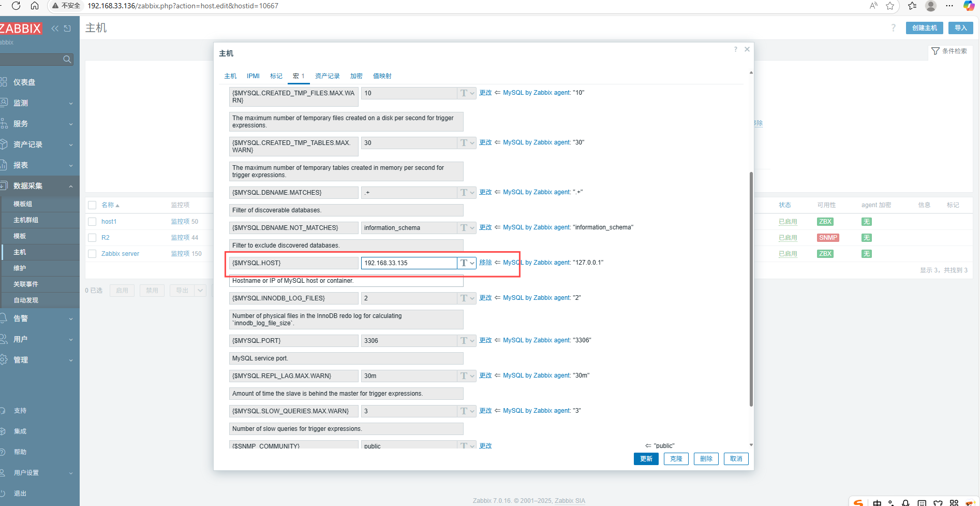Switch to the IPMI tab
980x506 pixels.
click(x=253, y=76)
